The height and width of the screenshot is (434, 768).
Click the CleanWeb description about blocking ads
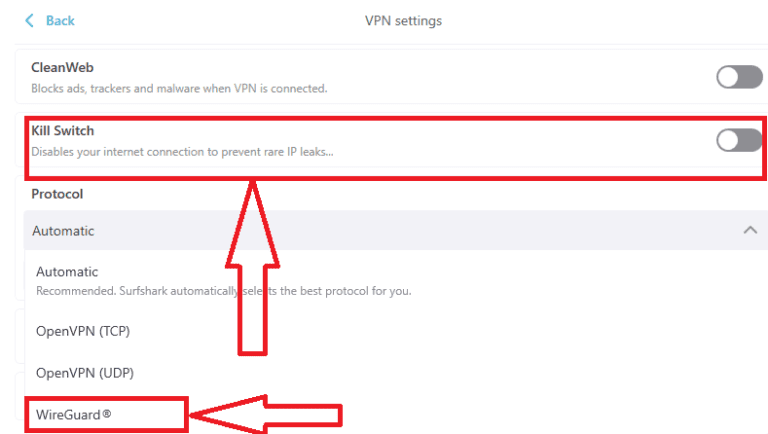click(179, 88)
